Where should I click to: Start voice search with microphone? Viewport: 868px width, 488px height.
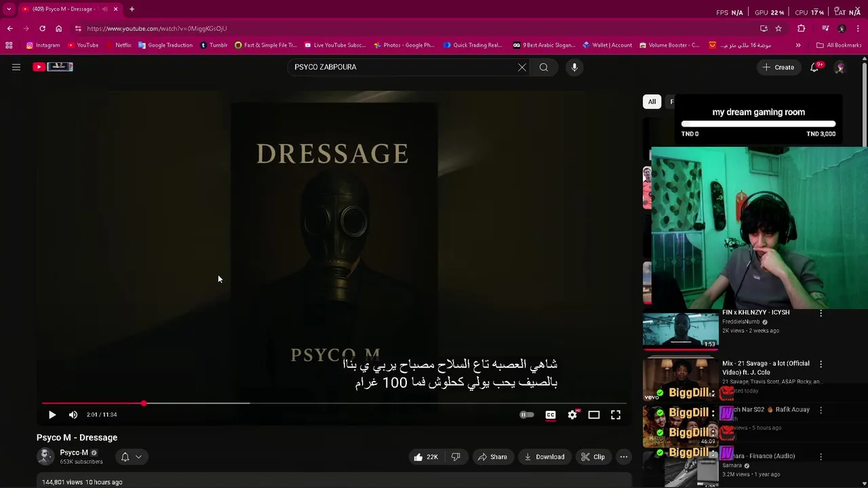pos(574,67)
